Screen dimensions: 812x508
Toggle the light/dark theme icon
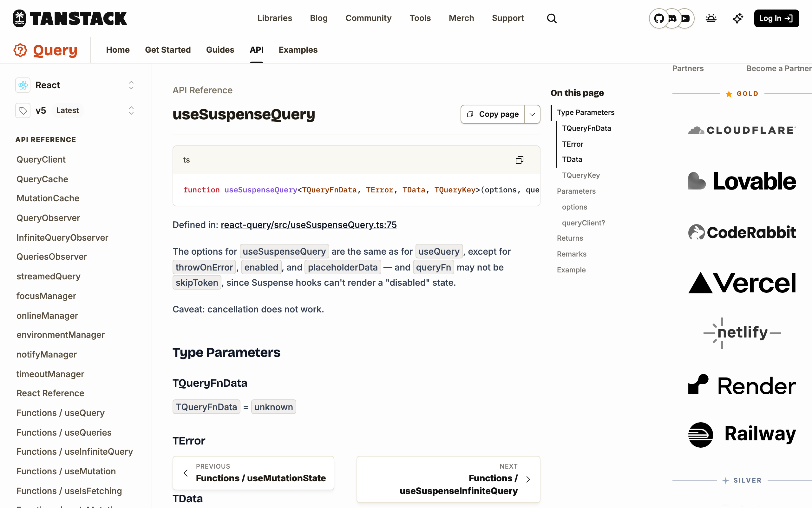click(x=711, y=18)
